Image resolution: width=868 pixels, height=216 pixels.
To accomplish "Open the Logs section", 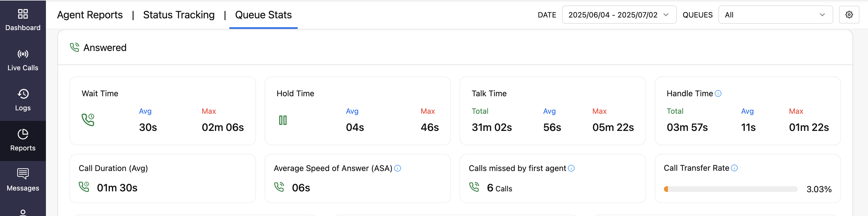I will click(23, 100).
